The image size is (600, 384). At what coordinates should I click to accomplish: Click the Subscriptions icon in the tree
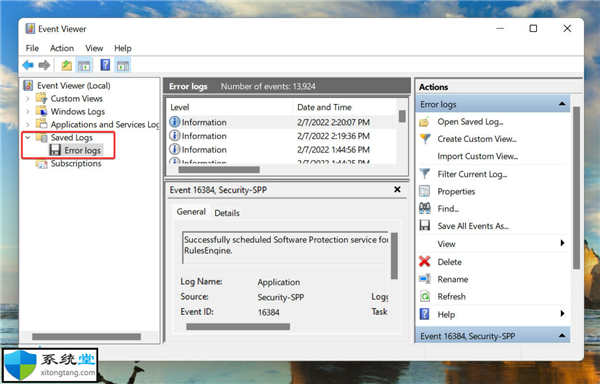(41, 164)
